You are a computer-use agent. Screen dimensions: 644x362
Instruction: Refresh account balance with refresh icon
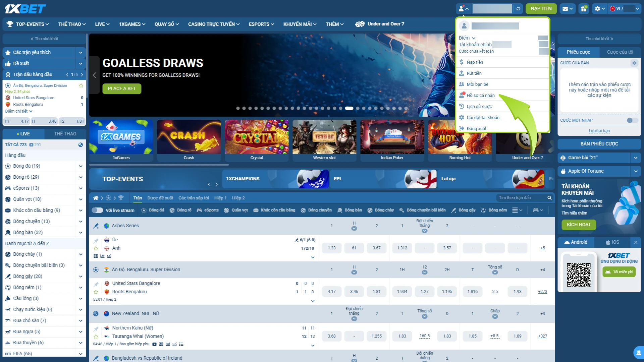point(518,9)
